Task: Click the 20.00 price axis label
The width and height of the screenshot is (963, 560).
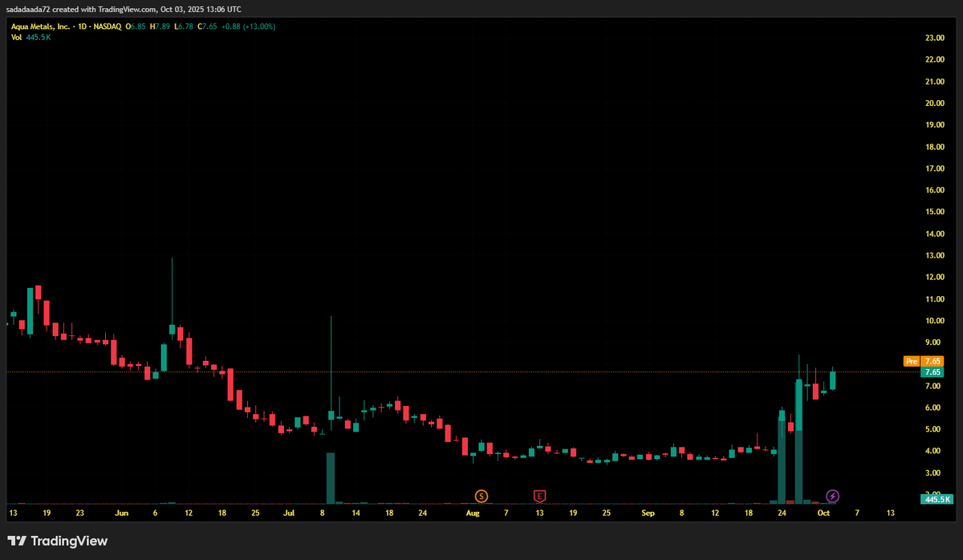Action: (x=933, y=103)
